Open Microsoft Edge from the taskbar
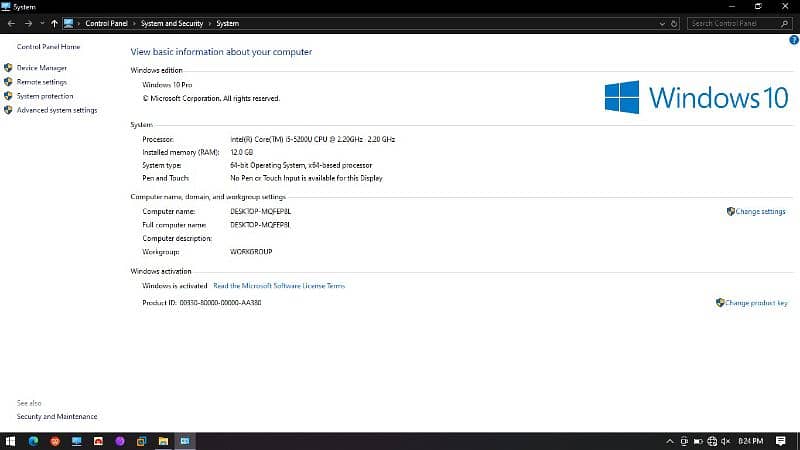This screenshot has height=450, width=800. (32, 441)
